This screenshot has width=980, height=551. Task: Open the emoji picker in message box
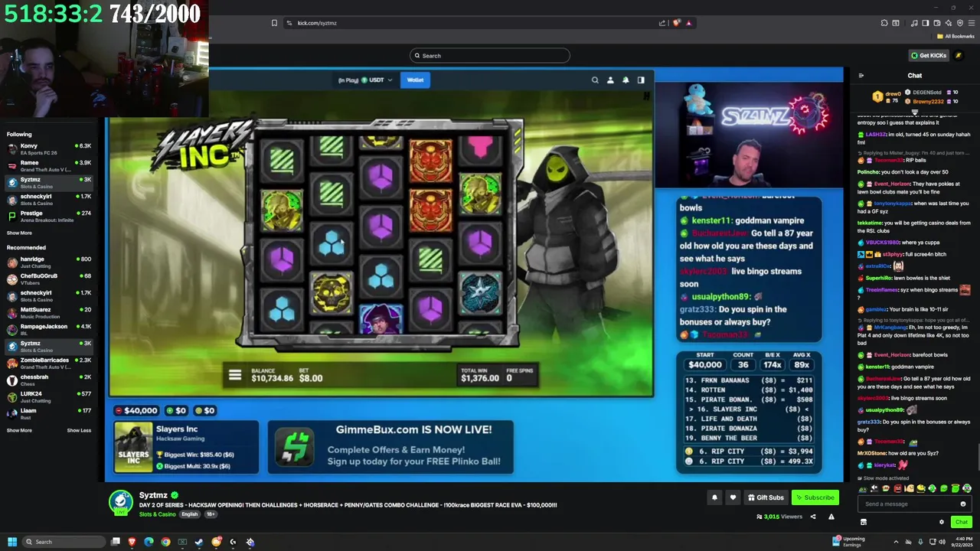tap(962, 504)
